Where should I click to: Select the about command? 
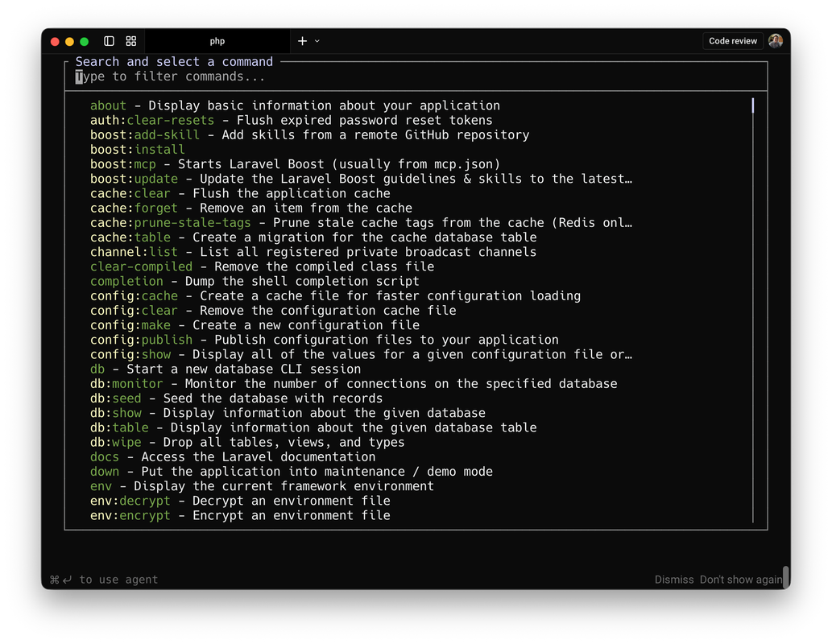click(108, 105)
